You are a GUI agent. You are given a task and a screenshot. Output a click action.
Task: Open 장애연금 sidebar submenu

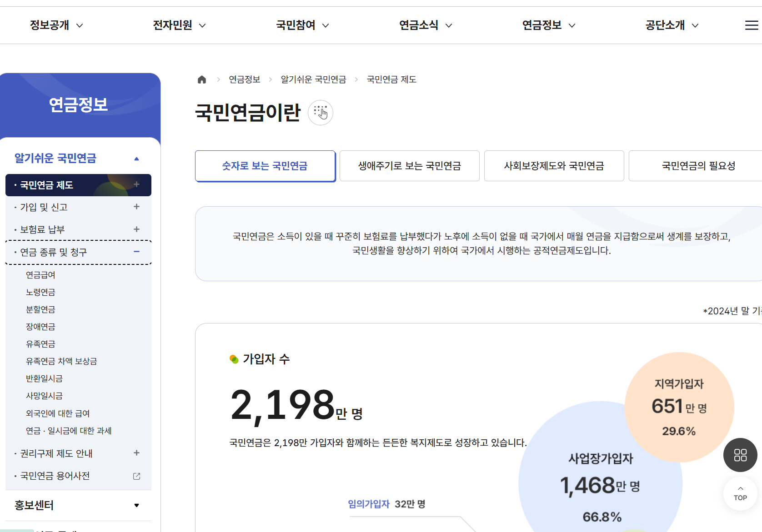(x=40, y=327)
